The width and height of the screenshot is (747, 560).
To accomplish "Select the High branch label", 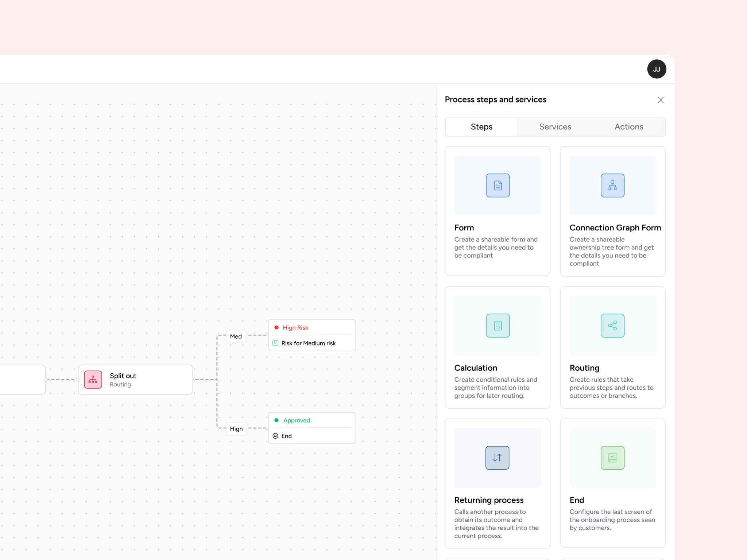I will tap(236, 429).
